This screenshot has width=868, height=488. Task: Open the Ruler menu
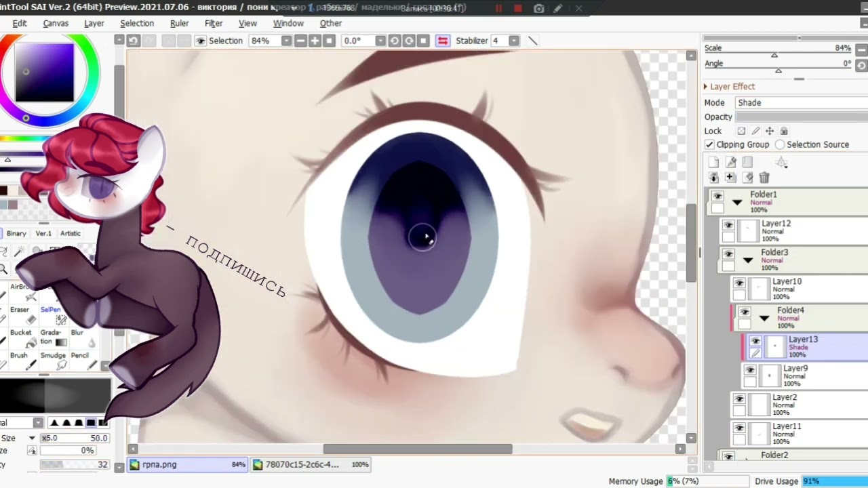tap(179, 23)
